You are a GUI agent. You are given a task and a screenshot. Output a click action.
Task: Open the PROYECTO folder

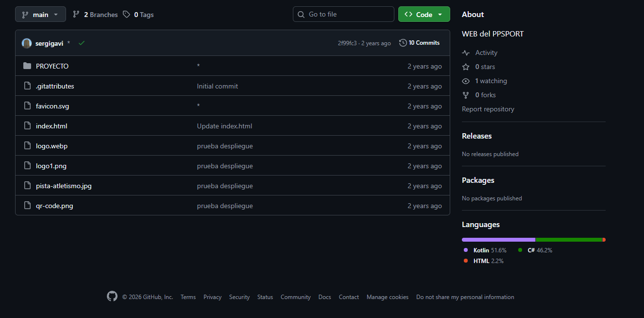tap(52, 66)
